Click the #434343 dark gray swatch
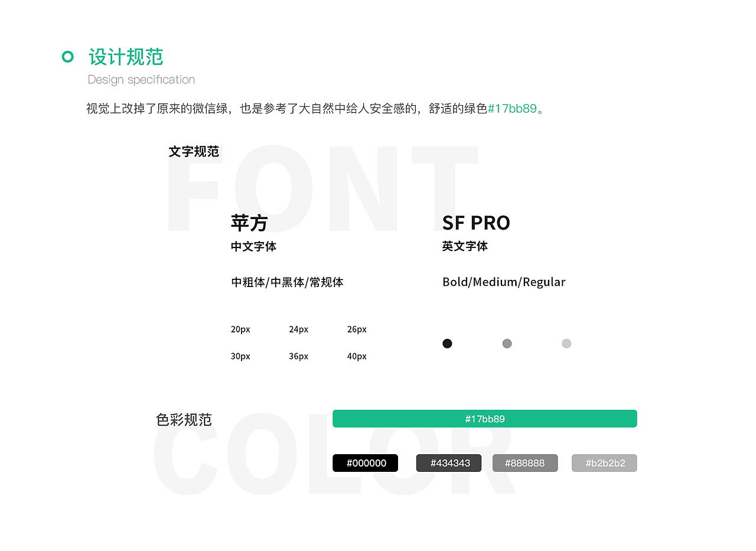Image resolution: width=756 pixels, height=551 pixels. [449, 463]
